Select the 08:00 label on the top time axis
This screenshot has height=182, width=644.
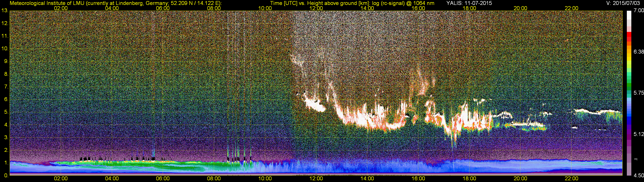[x=214, y=8]
